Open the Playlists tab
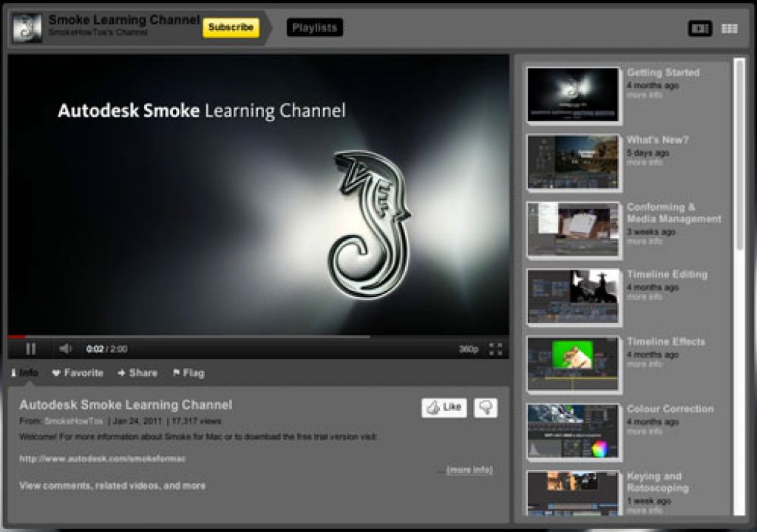 315,27
